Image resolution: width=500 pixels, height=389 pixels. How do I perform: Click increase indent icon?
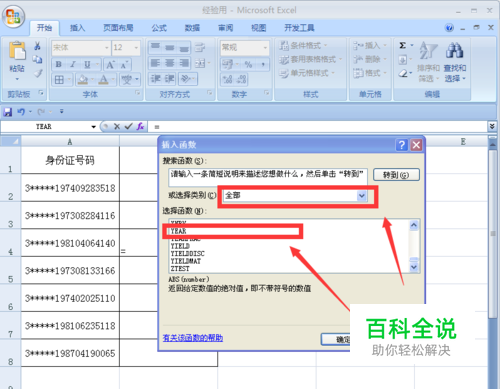point(169,79)
